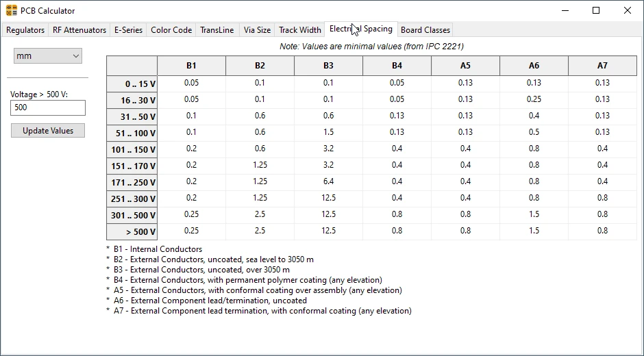This screenshot has height=356, width=644.
Task: Open the TransLine tab
Action: pyautogui.click(x=217, y=30)
